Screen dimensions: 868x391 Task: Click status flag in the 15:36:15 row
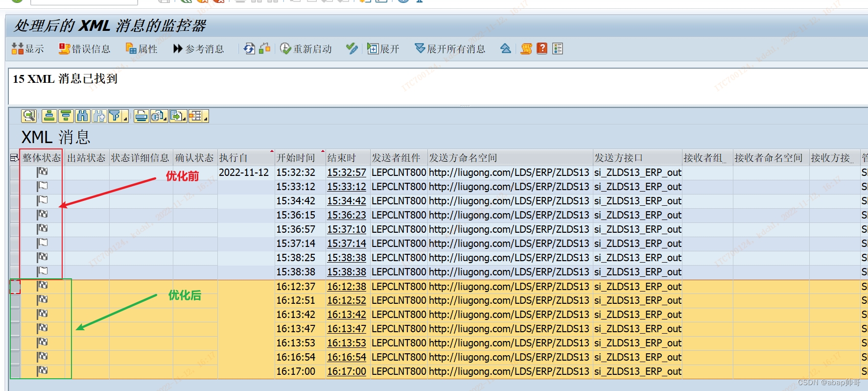point(42,215)
